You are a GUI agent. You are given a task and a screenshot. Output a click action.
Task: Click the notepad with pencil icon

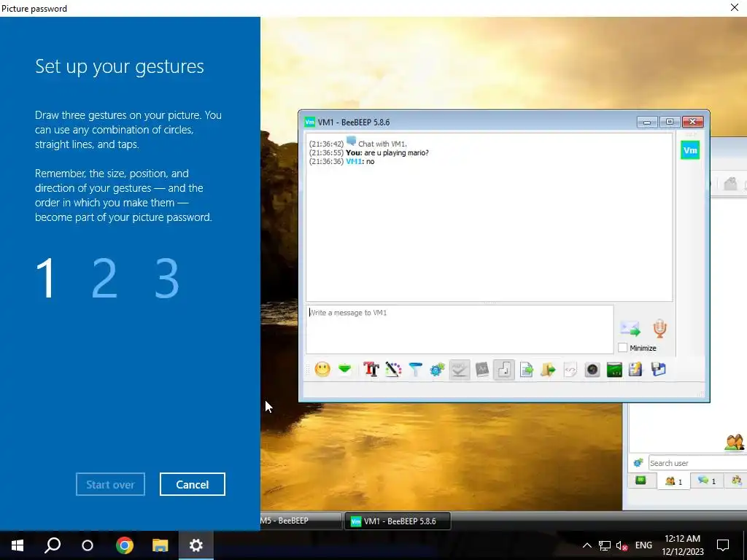tap(635, 370)
